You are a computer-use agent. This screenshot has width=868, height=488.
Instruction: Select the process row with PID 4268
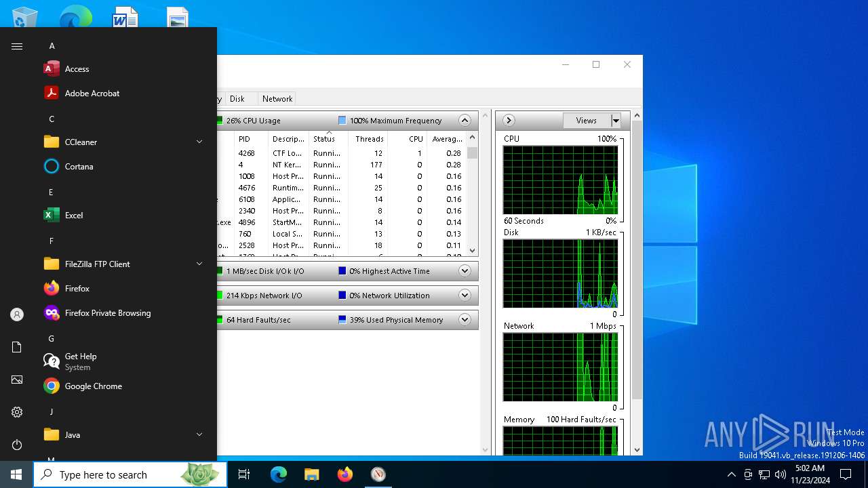pos(341,153)
